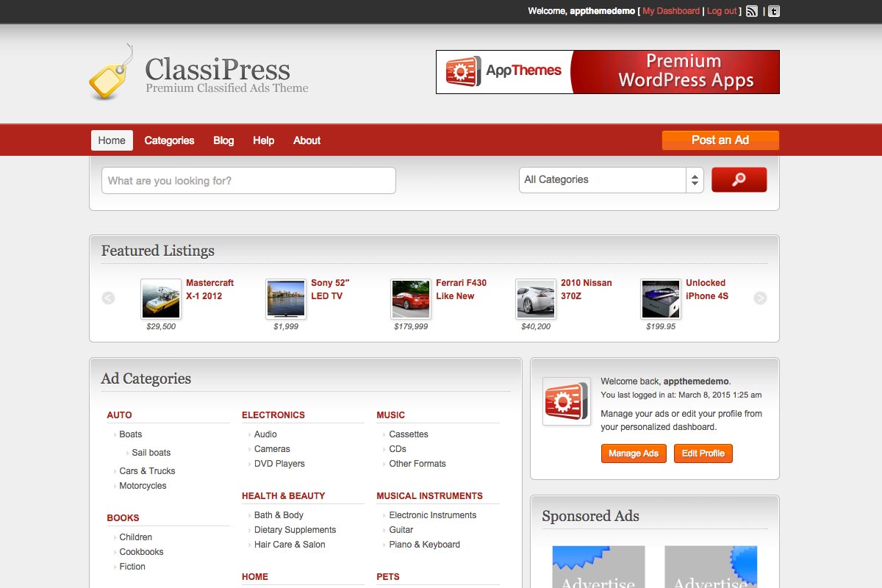
Task: Open the Motorcycles subcategory
Action: (143, 486)
